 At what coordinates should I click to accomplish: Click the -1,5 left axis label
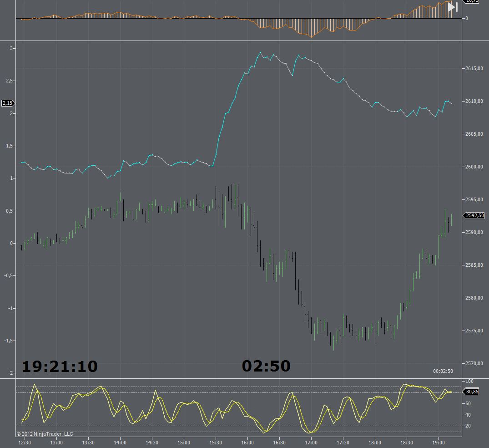point(8,341)
